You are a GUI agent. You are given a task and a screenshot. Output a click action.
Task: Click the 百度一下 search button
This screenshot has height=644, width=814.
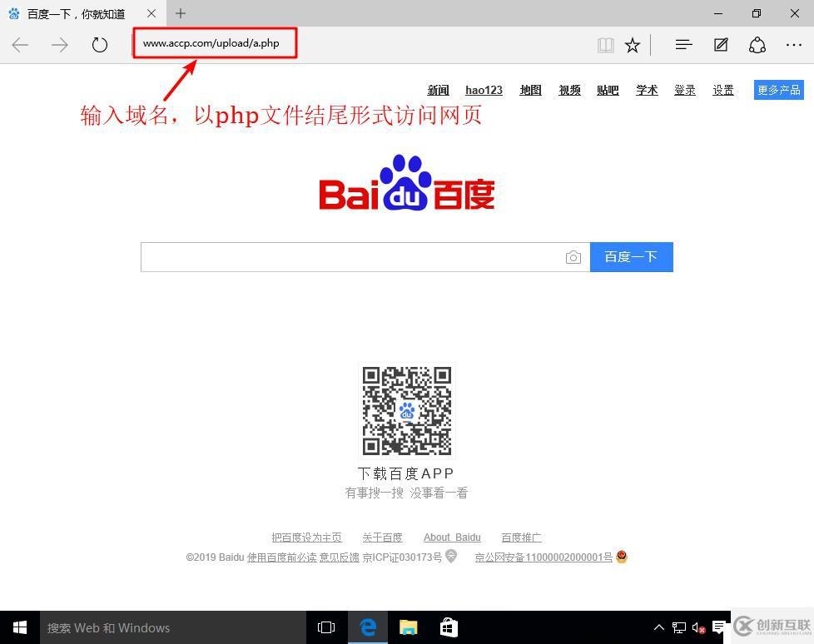631,257
